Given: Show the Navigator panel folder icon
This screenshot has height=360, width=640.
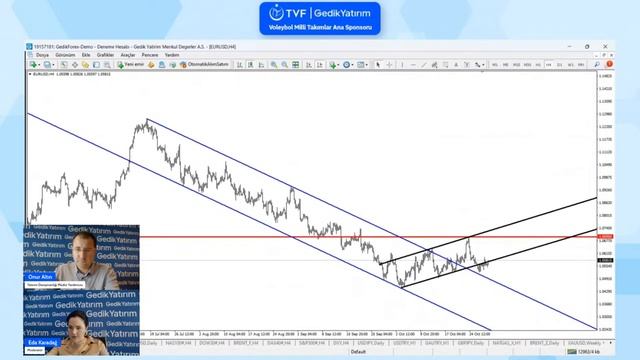Looking at the screenshot, I should click(x=85, y=64).
